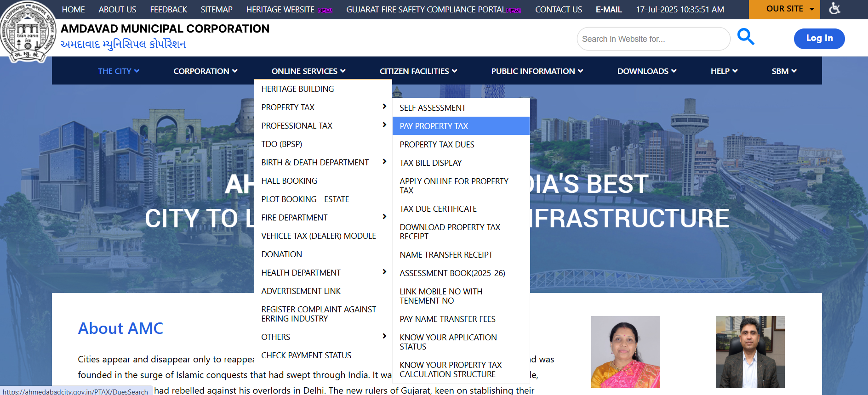Choose APPLY ONLINE FOR PROPERTY TAX

click(461, 186)
